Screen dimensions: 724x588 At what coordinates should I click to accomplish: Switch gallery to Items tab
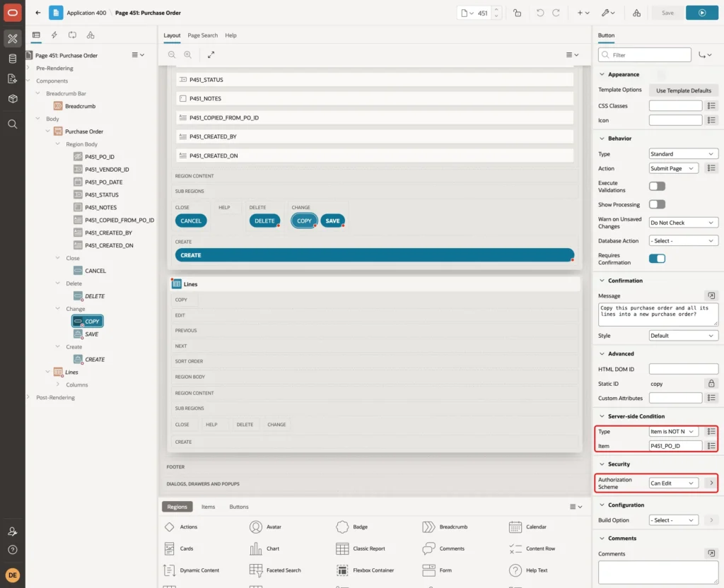pyautogui.click(x=209, y=507)
